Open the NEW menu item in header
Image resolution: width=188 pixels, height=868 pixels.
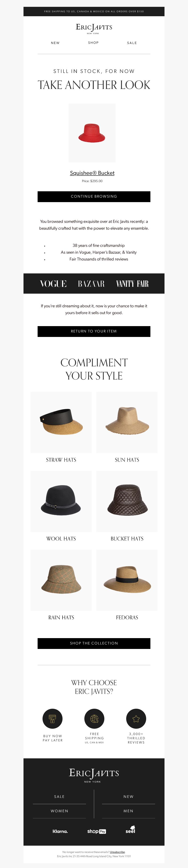55,43
